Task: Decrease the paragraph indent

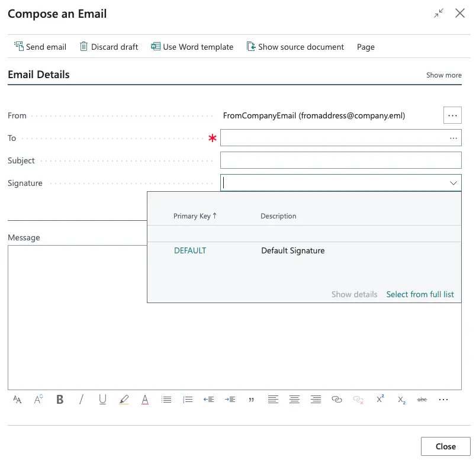Action: click(208, 400)
